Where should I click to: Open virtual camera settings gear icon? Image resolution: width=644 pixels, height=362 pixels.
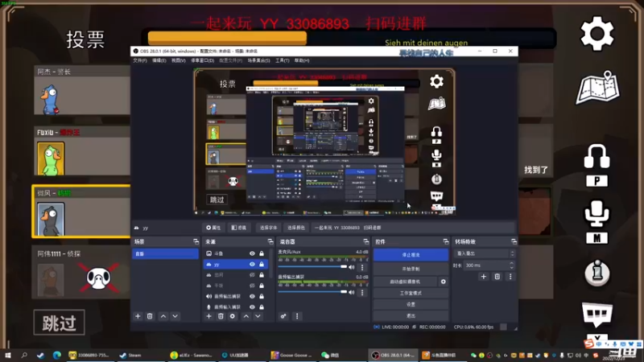click(x=444, y=282)
